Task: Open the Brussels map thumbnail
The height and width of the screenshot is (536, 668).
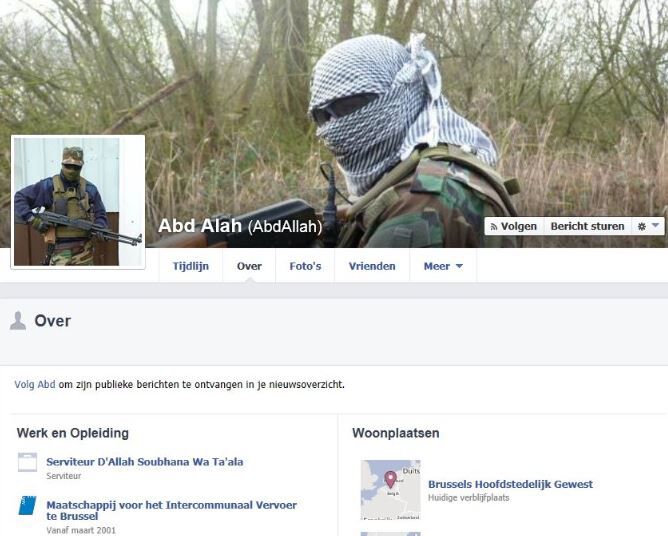Action: coord(391,490)
